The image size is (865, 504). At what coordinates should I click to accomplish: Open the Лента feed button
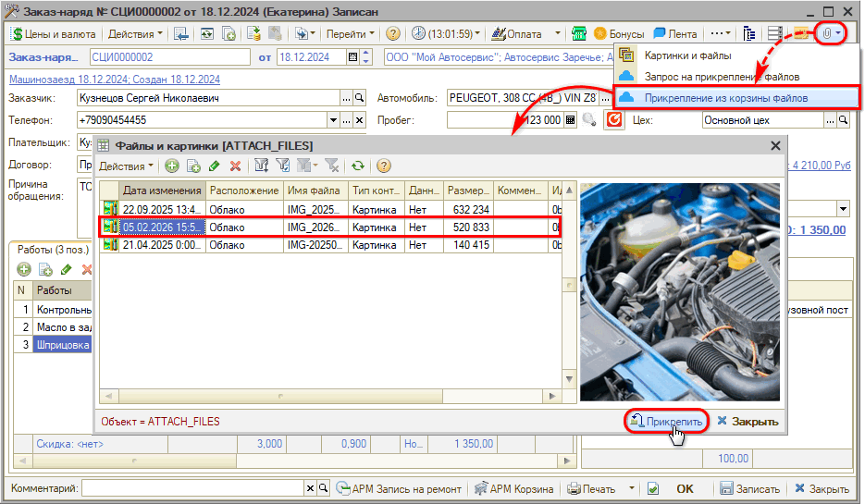pos(675,34)
